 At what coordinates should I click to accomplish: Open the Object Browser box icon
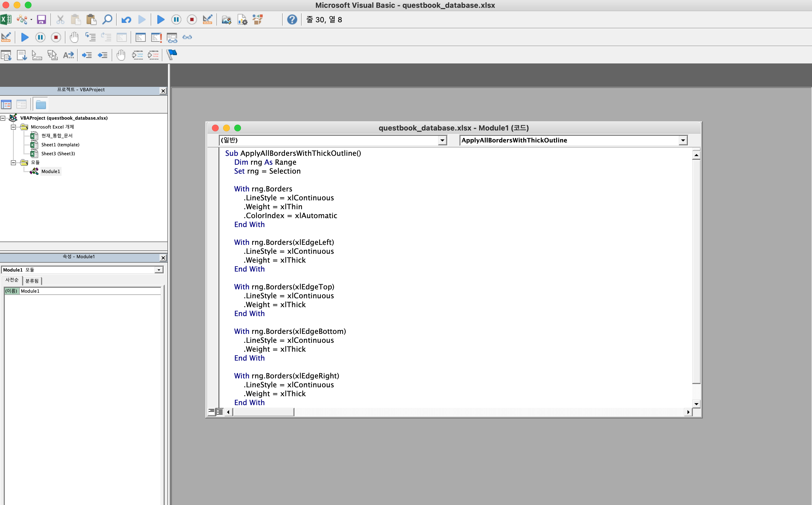257,20
